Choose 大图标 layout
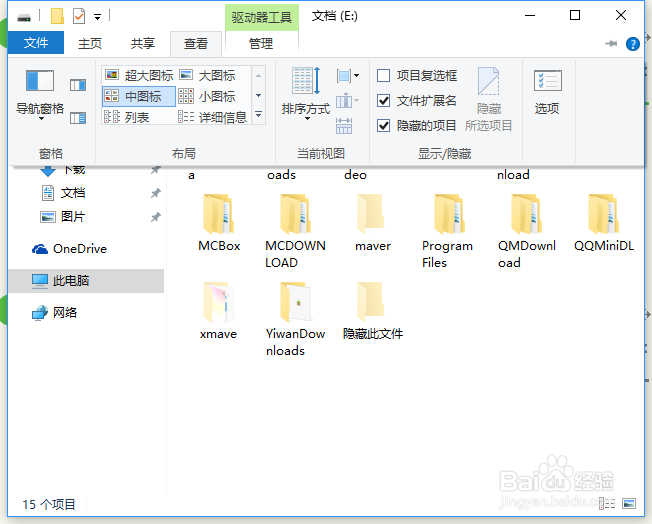Image resolution: width=652 pixels, height=524 pixels. click(x=208, y=75)
